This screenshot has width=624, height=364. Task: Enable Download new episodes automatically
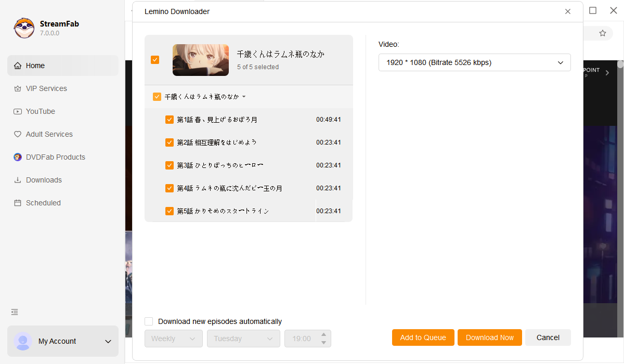click(x=149, y=321)
